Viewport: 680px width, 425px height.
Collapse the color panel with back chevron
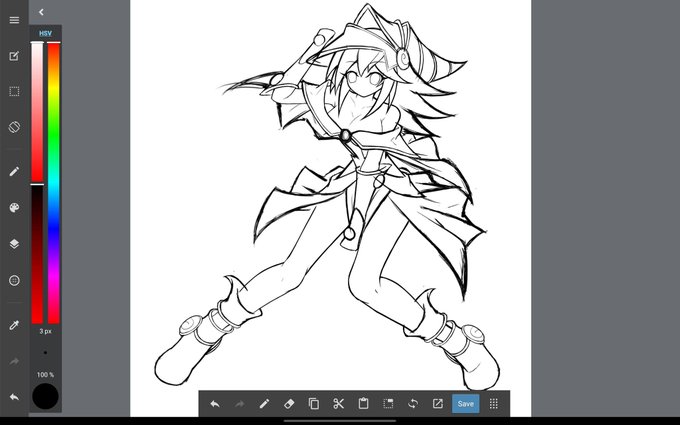[41, 12]
